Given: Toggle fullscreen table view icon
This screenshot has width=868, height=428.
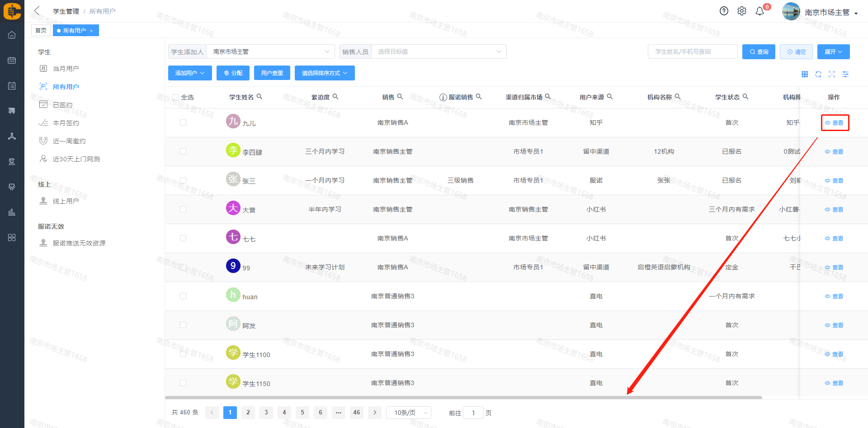Looking at the screenshot, I should click(x=832, y=74).
